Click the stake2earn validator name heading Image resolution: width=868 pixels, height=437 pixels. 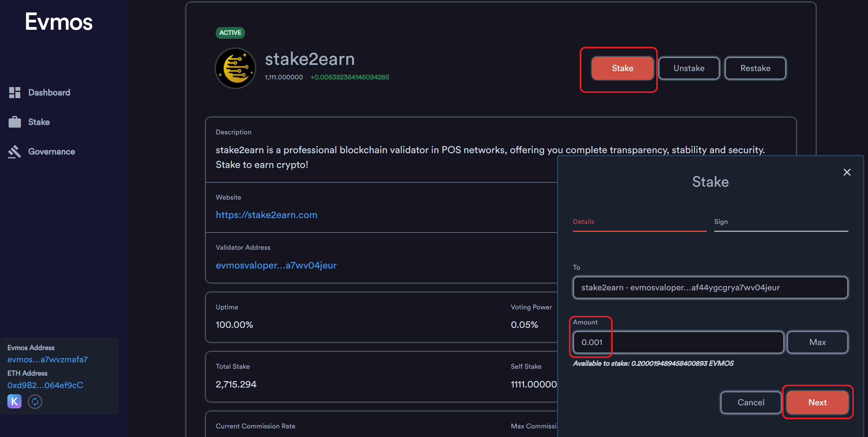point(310,59)
